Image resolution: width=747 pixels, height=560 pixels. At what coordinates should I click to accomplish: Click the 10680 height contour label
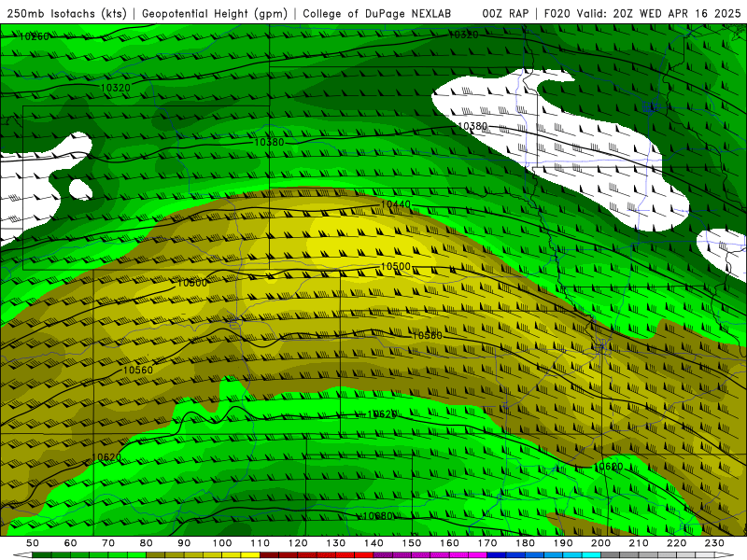[x=377, y=516]
